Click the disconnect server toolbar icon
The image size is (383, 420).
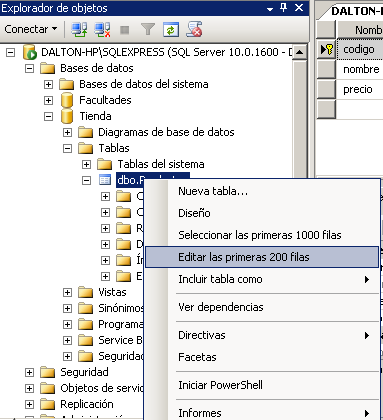[x=102, y=29]
